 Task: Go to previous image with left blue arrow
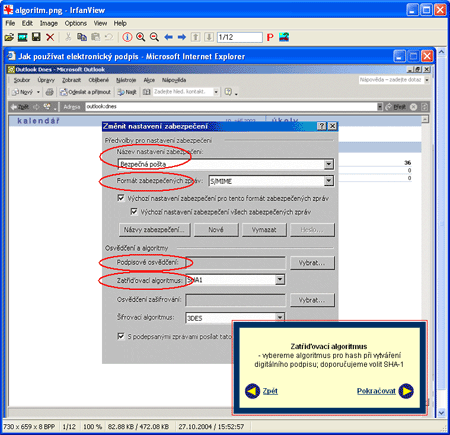pos(168,37)
